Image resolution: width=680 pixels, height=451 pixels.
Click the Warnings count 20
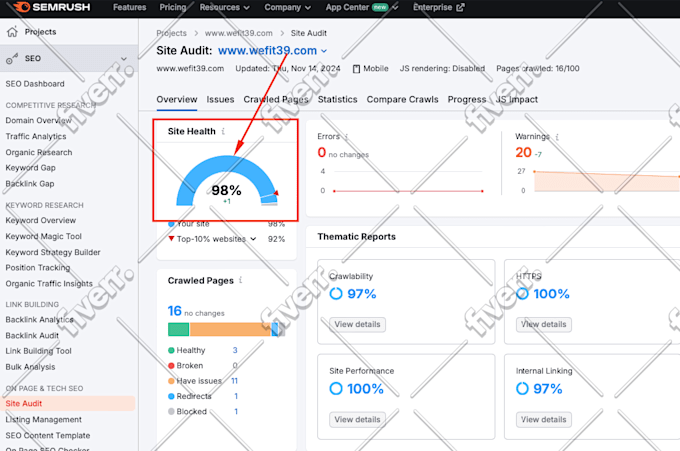pos(523,153)
